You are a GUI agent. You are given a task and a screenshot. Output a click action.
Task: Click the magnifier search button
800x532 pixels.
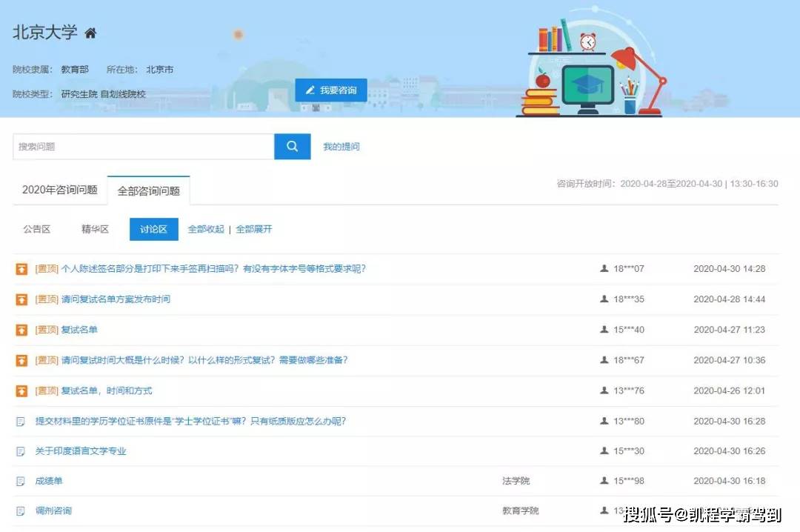pyautogui.click(x=292, y=147)
